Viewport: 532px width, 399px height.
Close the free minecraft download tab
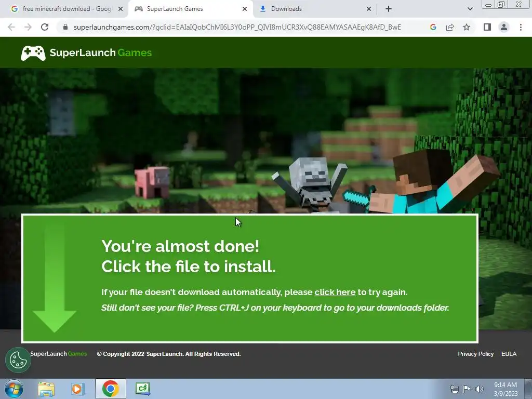tap(121, 9)
